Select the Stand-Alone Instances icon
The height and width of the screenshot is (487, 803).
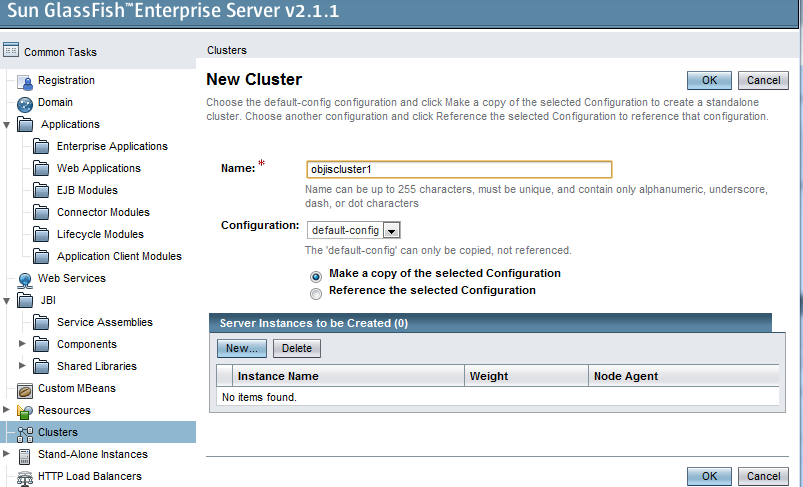pyautogui.click(x=26, y=455)
